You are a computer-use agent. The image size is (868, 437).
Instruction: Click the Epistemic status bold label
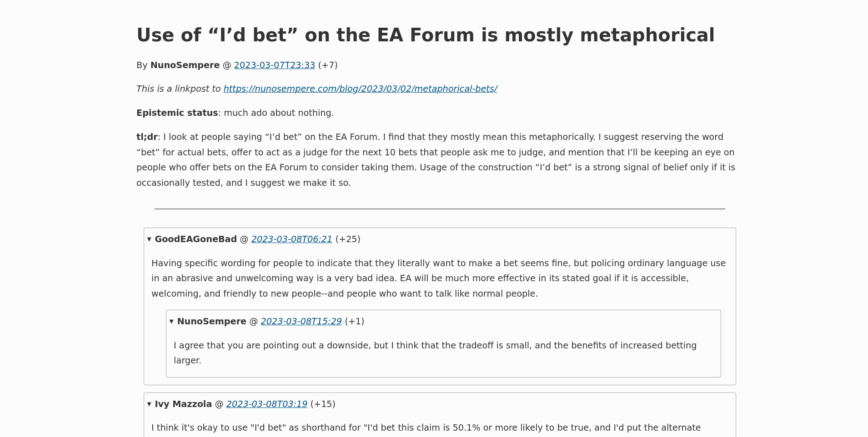point(177,113)
